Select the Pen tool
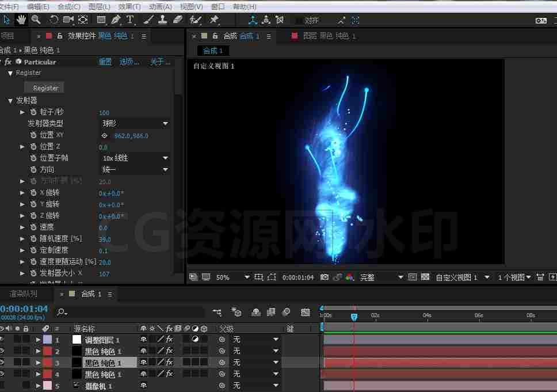Image resolution: width=557 pixels, height=392 pixels. (x=116, y=20)
